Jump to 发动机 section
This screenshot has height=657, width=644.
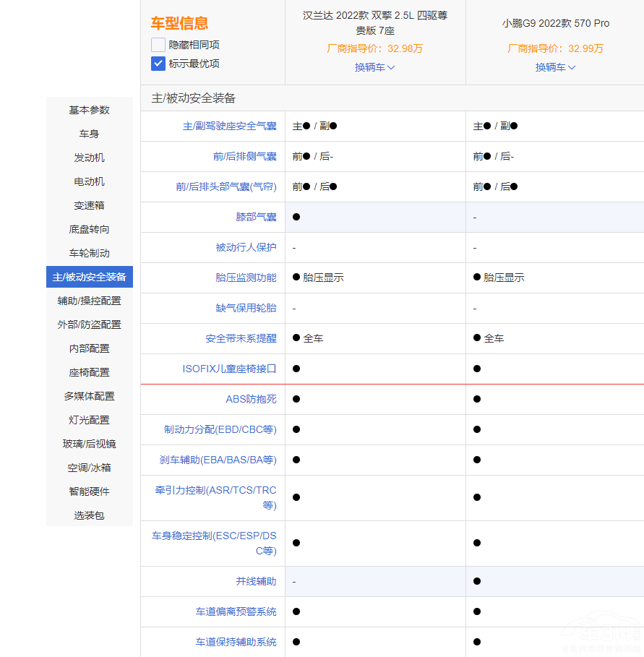coord(90,158)
